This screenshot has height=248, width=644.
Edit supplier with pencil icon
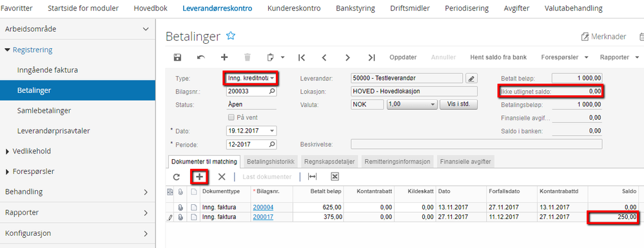pyautogui.click(x=471, y=78)
